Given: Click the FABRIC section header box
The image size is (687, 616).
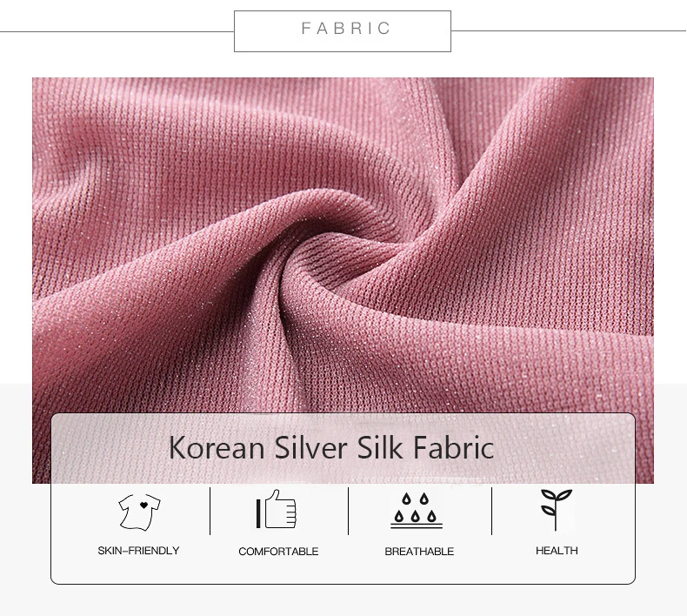Looking at the screenshot, I should 343,31.
